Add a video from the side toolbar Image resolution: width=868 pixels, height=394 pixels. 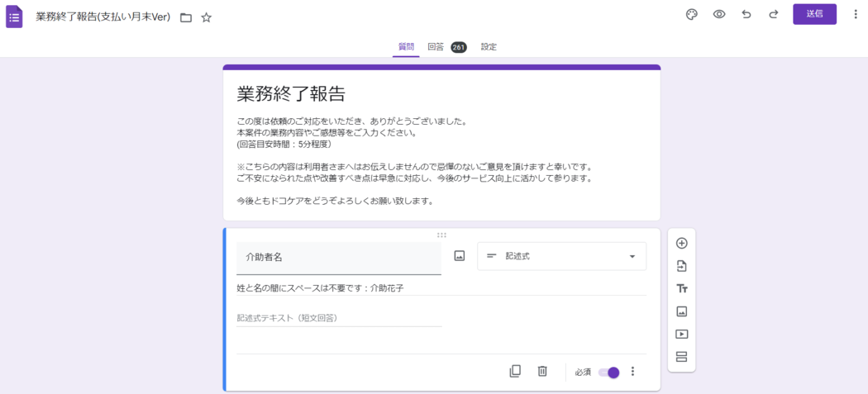click(682, 335)
